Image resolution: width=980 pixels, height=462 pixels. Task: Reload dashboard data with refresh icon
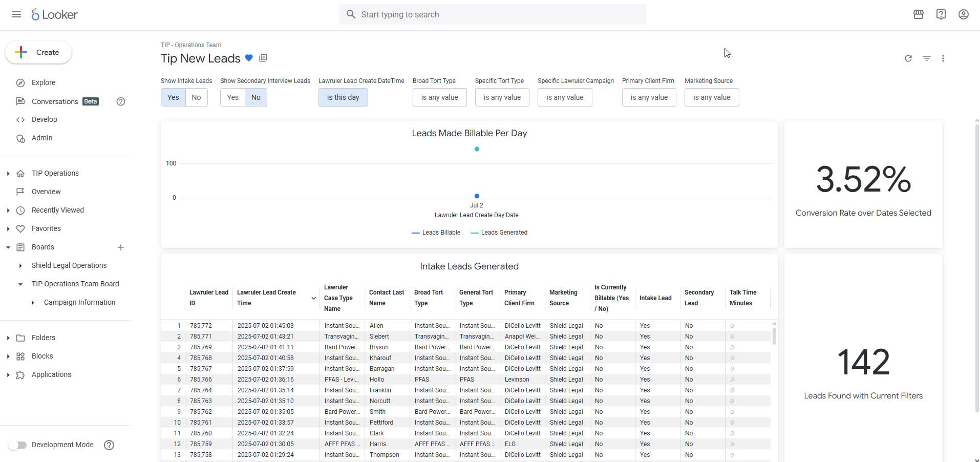click(x=908, y=58)
